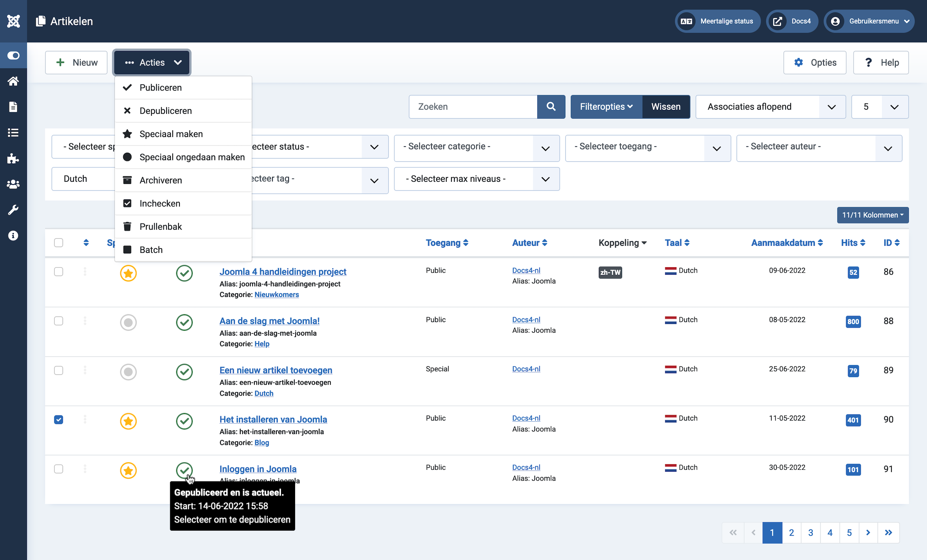Toggle featured star for Het installeren van Joomla
Viewport: 927px width, 560px height.
[128, 421]
